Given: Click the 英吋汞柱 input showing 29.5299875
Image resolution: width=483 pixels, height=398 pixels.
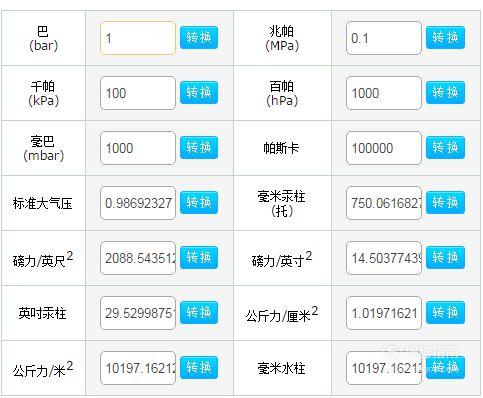Looking at the screenshot, I should click(138, 313).
